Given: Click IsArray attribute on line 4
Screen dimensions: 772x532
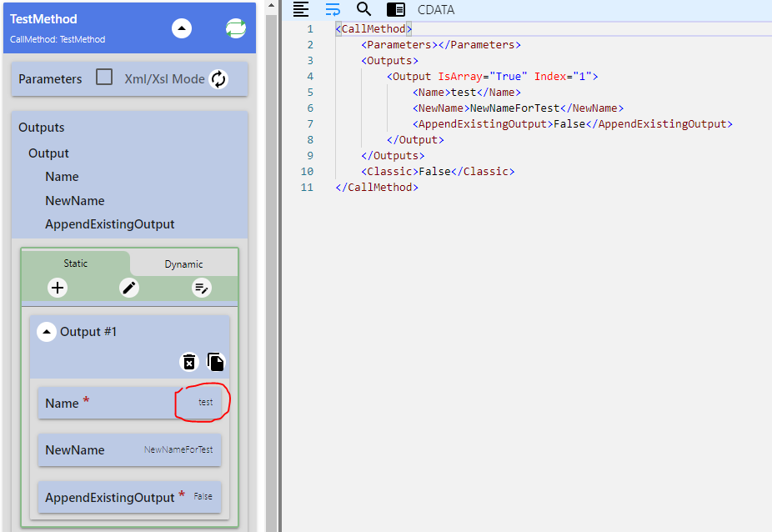Looking at the screenshot, I should tap(460, 77).
